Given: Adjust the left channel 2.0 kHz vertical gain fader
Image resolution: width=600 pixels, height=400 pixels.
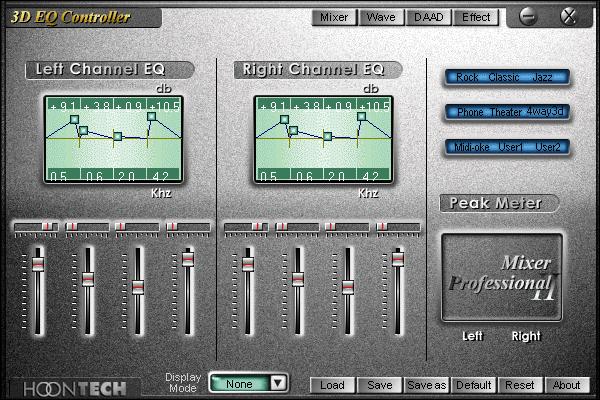Looking at the screenshot, I should 138,287.
